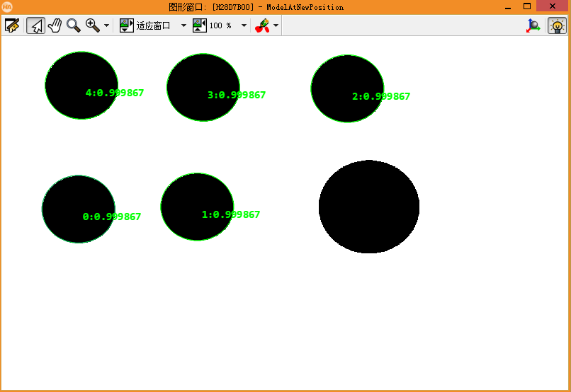
Task: Click the window title ModelAtNewPosition
Action: coord(305,7)
